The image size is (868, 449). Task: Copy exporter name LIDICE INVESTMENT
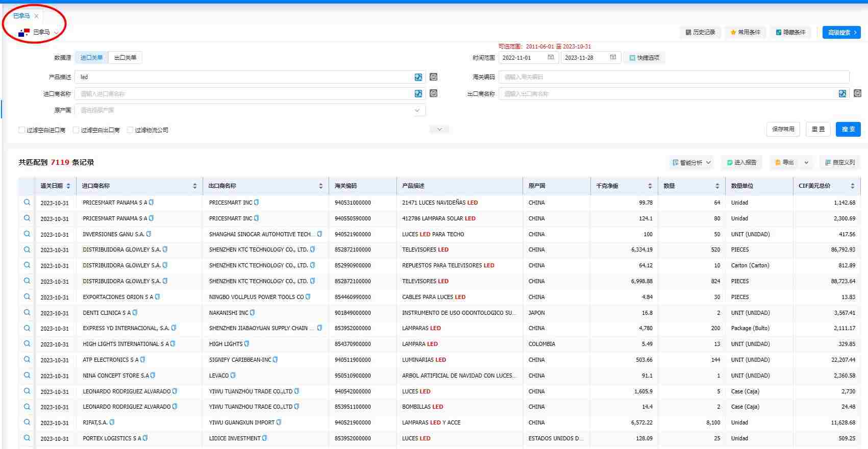(x=265, y=438)
